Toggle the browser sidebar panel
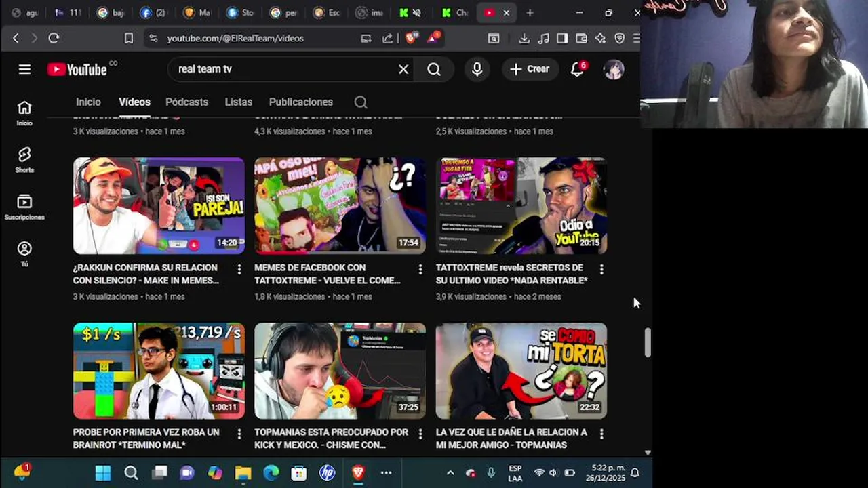The height and width of the screenshot is (488, 868). [x=562, y=39]
